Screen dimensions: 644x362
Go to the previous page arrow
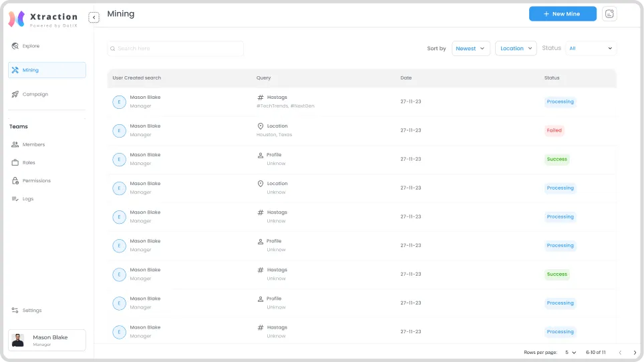pyautogui.click(x=620, y=353)
